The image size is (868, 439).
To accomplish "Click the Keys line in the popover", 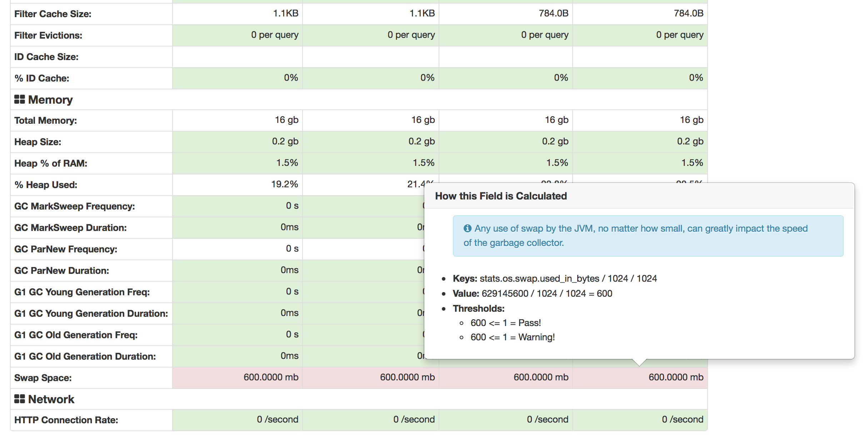I will (x=554, y=278).
